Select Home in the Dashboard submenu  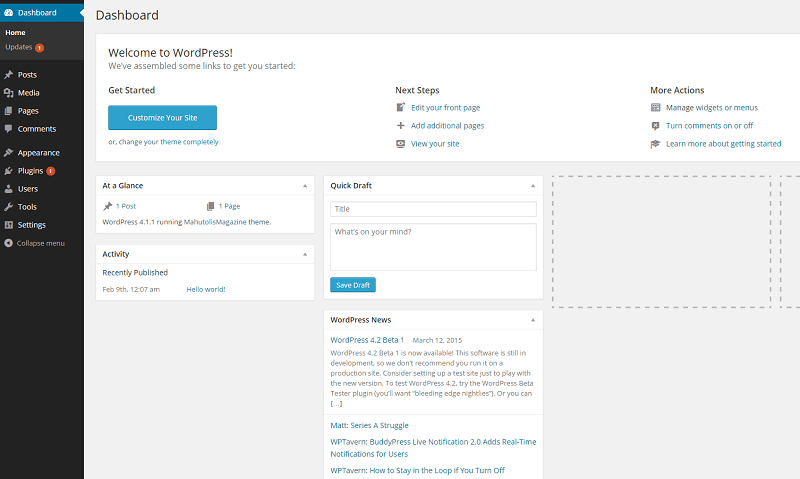pyautogui.click(x=15, y=33)
